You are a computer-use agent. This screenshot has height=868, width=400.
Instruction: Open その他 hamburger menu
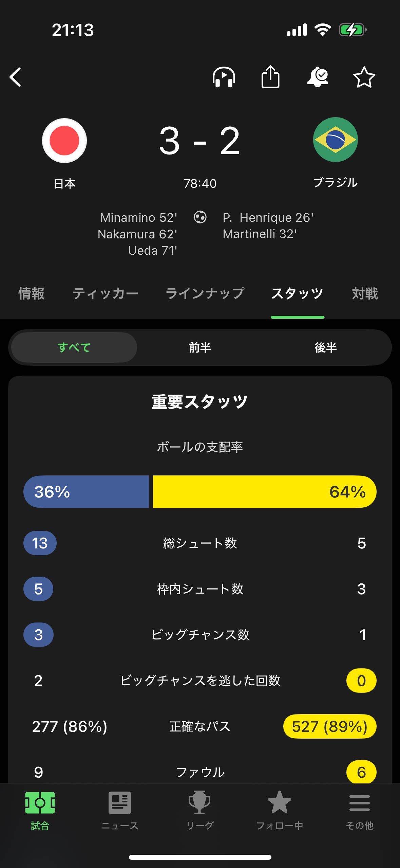(360, 810)
